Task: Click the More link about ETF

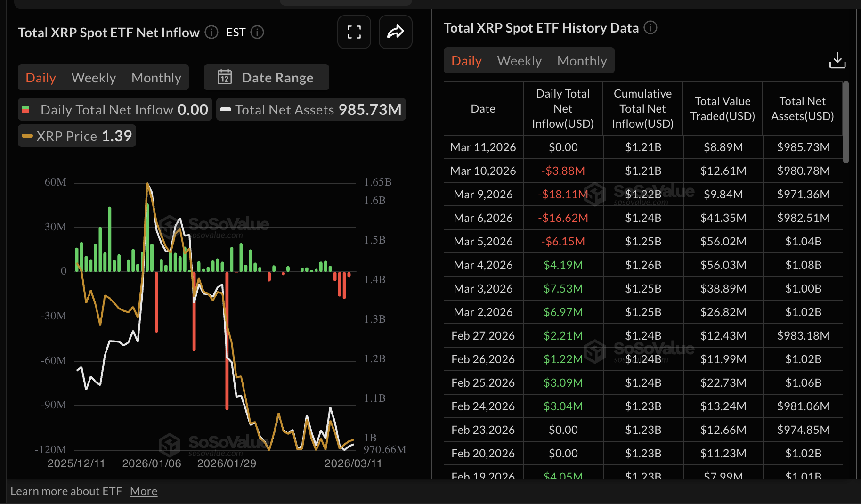Action: point(143,491)
